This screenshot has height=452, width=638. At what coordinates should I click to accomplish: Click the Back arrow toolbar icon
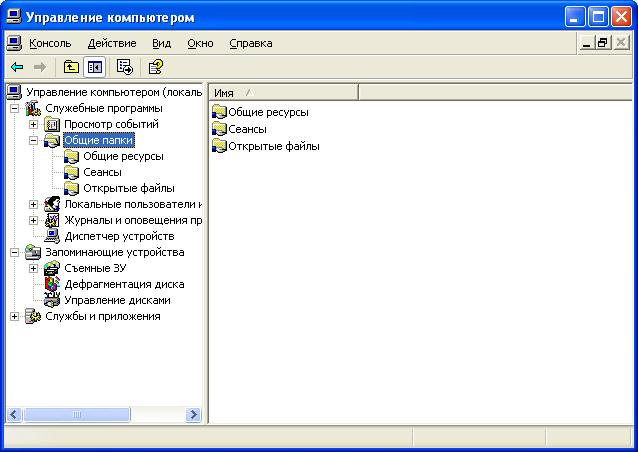pos(17,67)
